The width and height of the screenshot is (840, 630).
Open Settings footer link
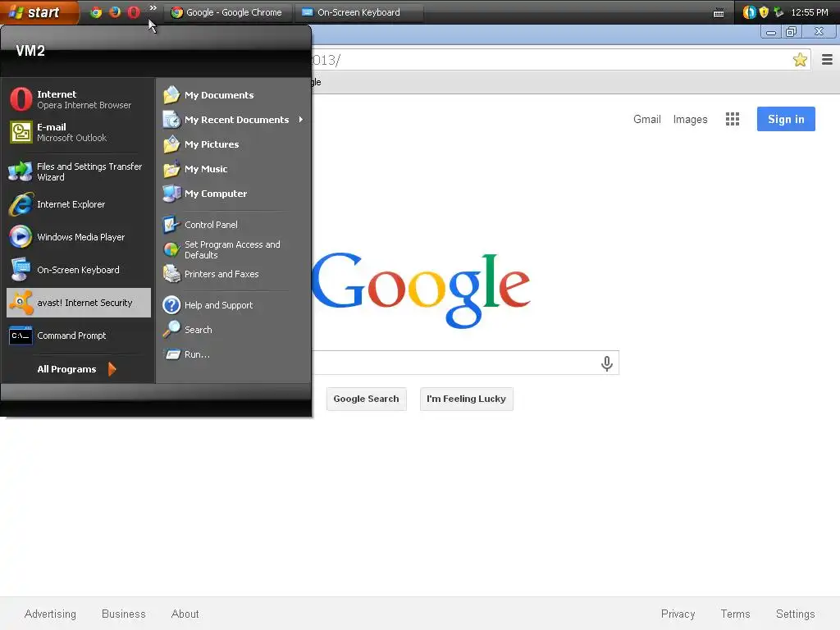pos(795,614)
